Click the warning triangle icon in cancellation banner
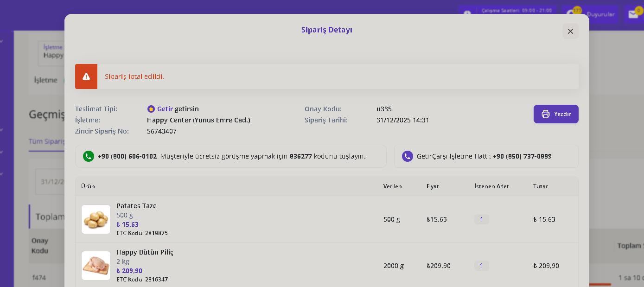Viewport: 644px width, 287px height. (86, 77)
